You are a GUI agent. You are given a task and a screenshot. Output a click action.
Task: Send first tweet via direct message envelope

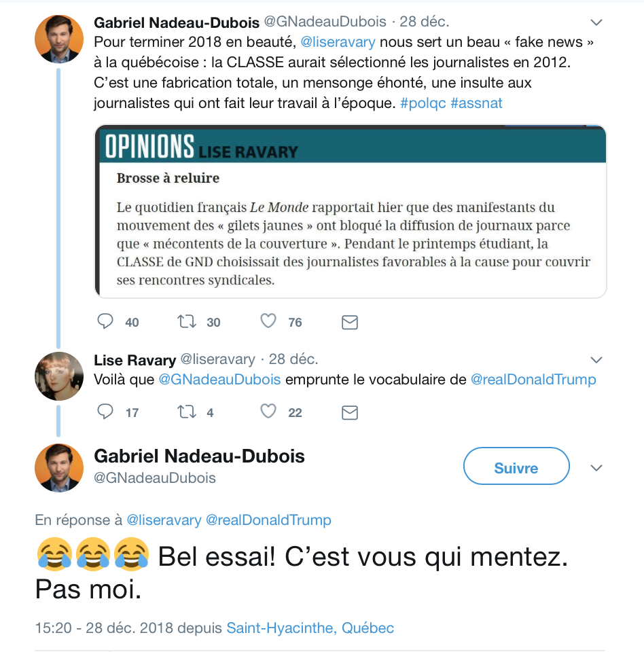point(350,322)
